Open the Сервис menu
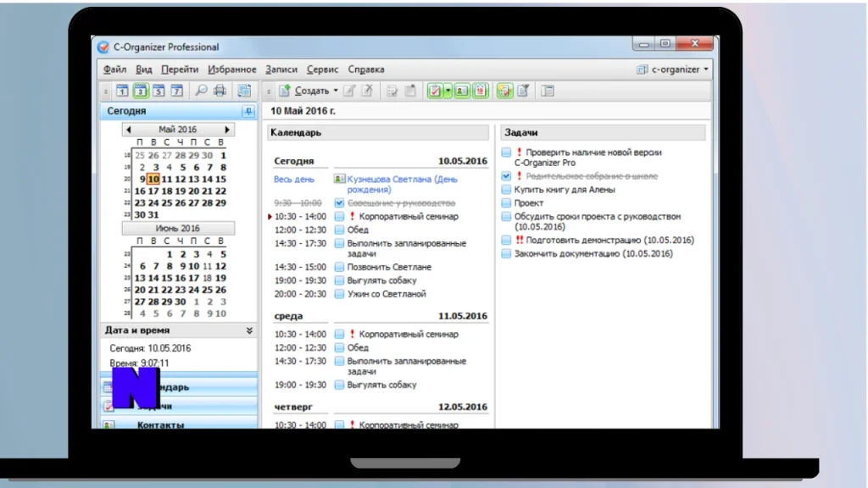The image size is (868, 488). click(323, 69)
